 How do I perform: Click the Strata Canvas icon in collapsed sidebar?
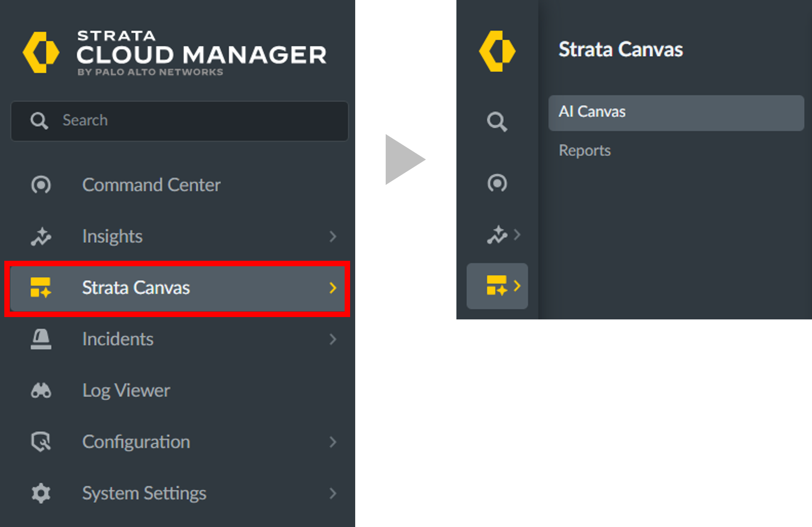pos(497,286)
